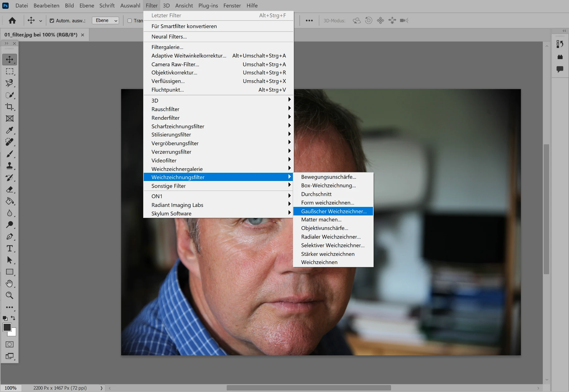Expand the Rauschfilter submenu
Screen dimensions: 569x392
pyautogui.click(x=218, y=109)
